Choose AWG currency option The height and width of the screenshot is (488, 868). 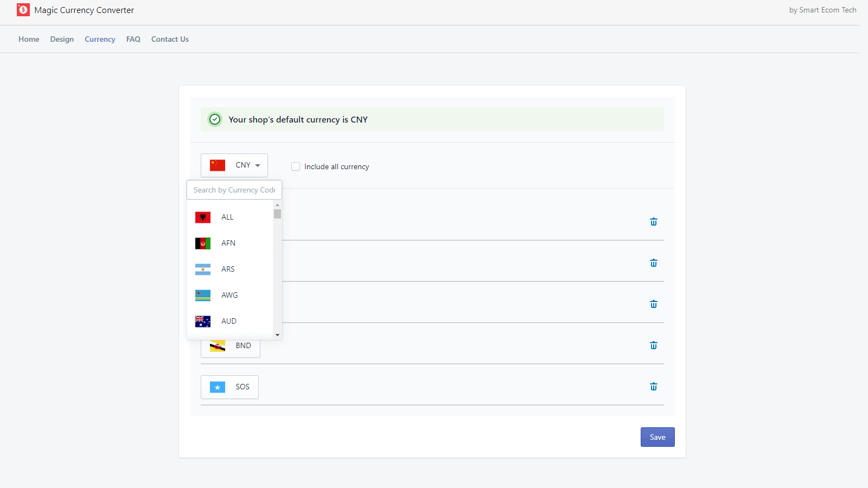coord(229,296)
